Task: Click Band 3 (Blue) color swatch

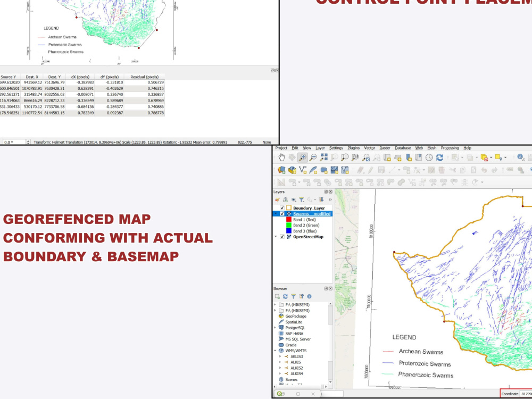Action: pos(289,231)
